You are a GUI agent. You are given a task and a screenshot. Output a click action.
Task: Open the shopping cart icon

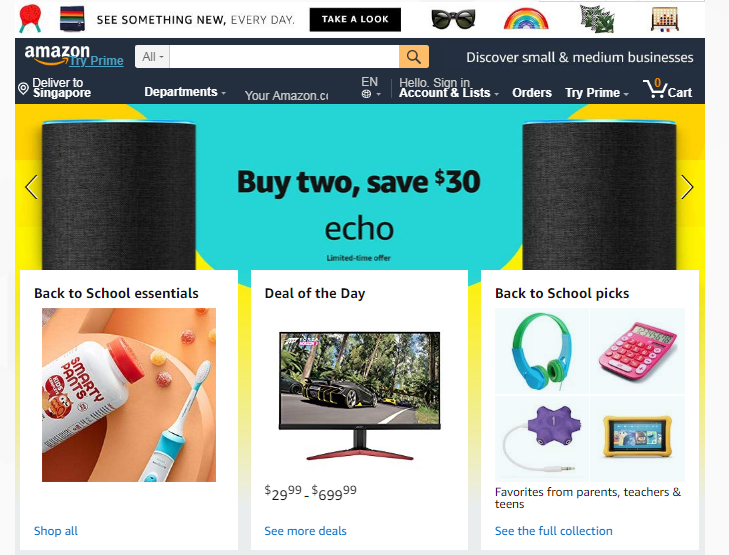[655, 88]
